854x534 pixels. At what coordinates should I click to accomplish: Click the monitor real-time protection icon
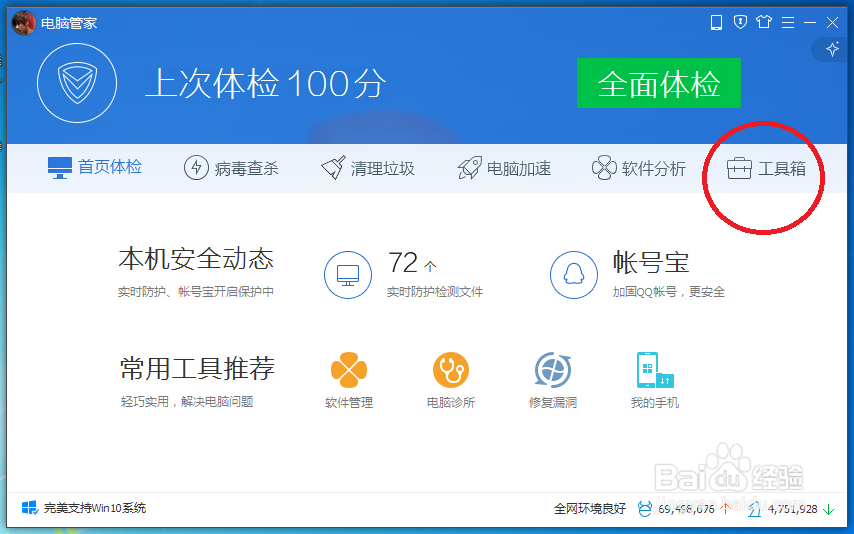(348, 275)
